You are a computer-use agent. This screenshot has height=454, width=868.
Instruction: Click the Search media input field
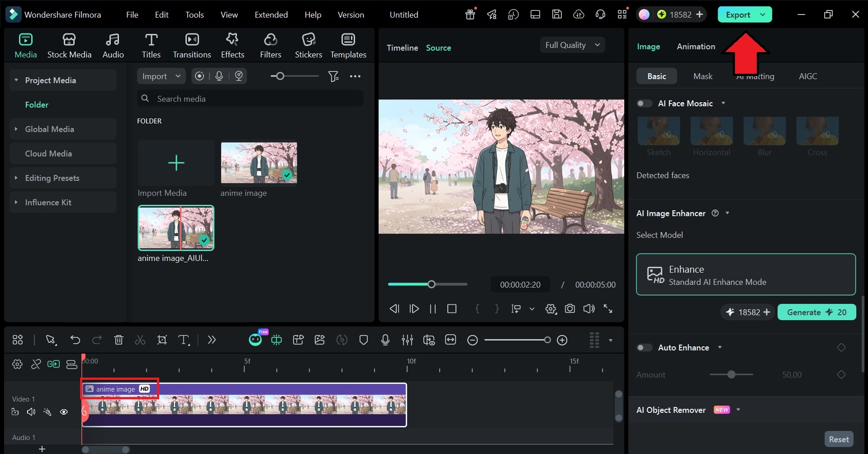coord(250,99)
